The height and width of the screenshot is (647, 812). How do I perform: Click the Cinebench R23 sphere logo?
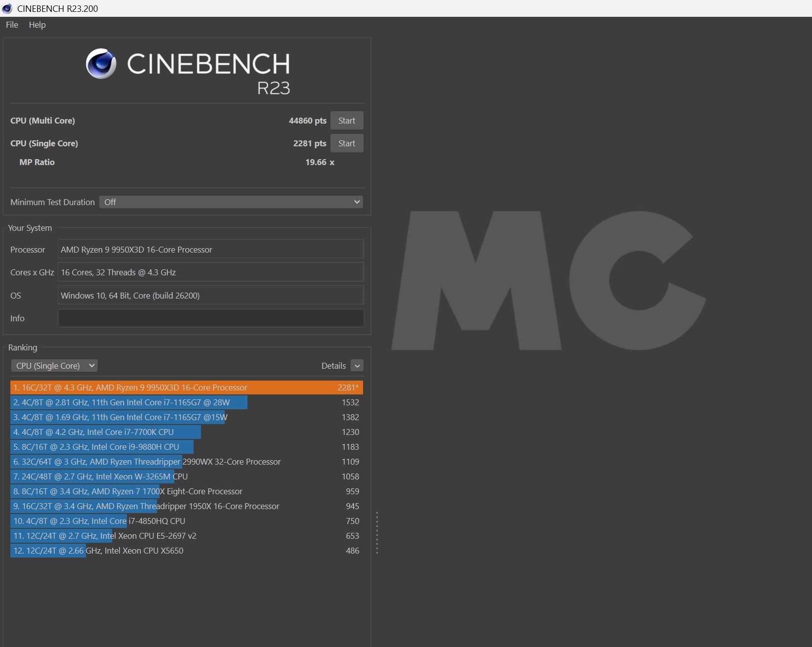coord(101,64)
